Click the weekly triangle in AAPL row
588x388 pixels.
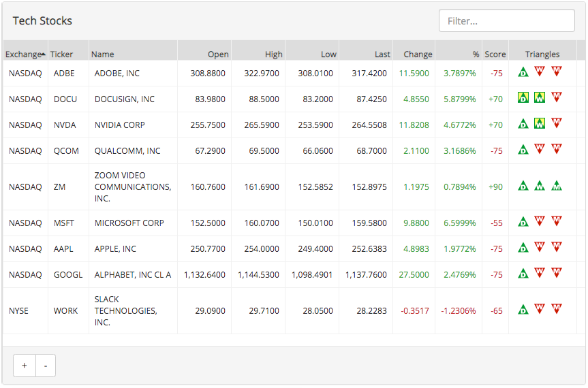point(539,247)
